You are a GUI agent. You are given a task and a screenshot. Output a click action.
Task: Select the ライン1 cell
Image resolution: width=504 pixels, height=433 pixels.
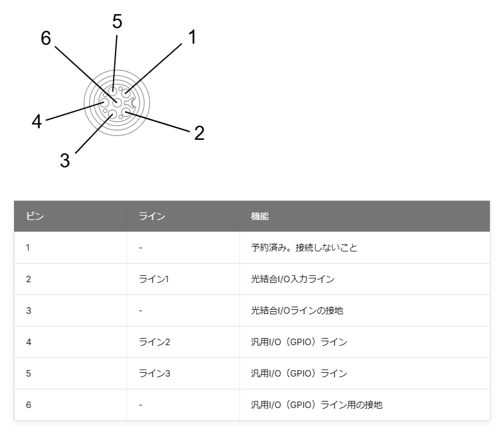(x=183, y=279)
